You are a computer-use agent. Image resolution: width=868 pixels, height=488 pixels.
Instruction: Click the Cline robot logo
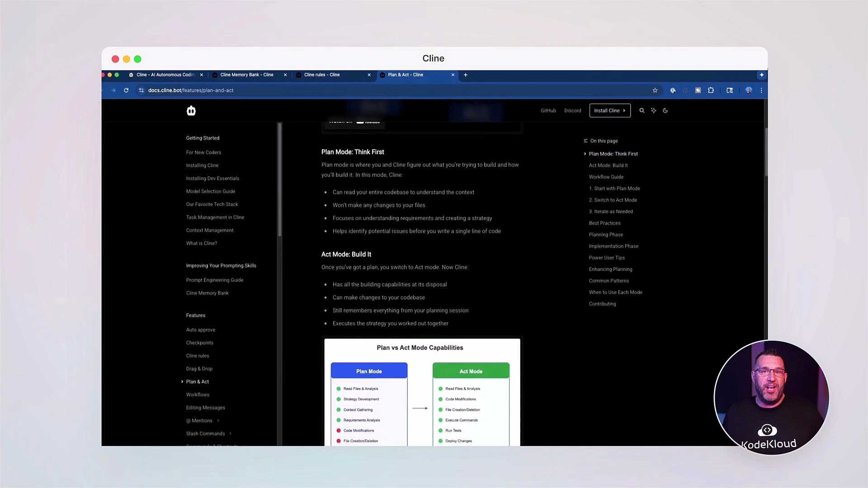coord(191,111)
